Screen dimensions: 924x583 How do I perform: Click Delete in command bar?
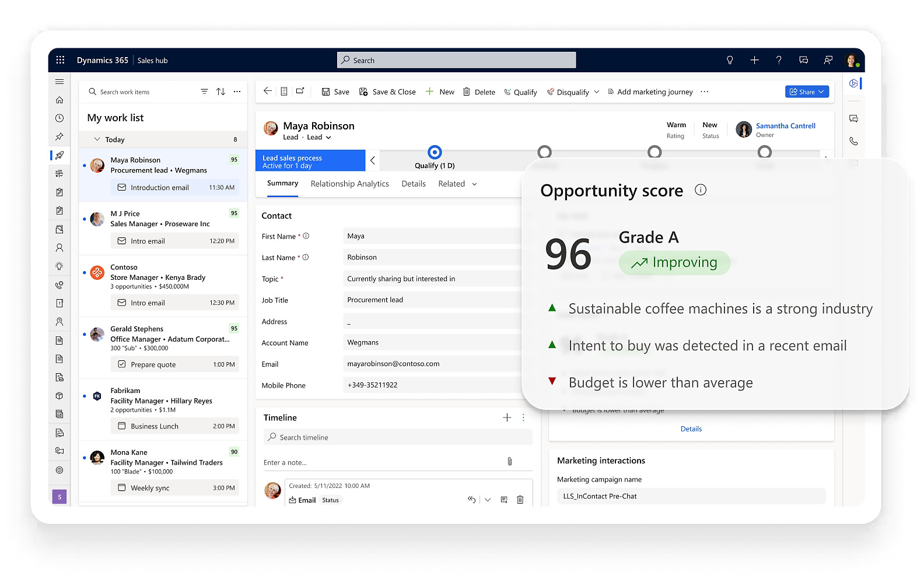click(479, 92)
